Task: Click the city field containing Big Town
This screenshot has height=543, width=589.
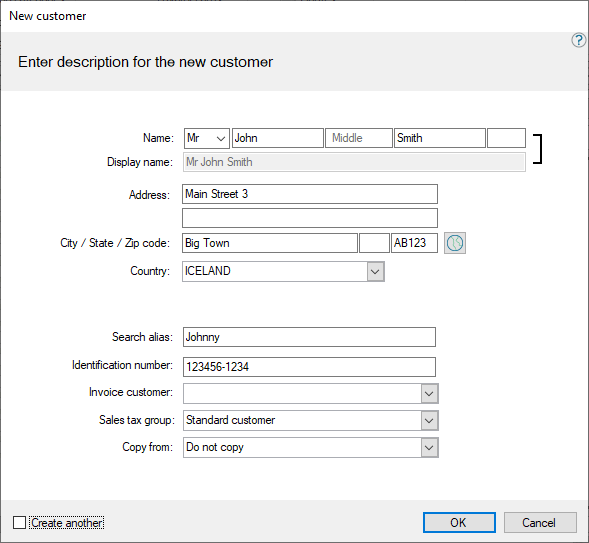Action: [x=270, y=243]
